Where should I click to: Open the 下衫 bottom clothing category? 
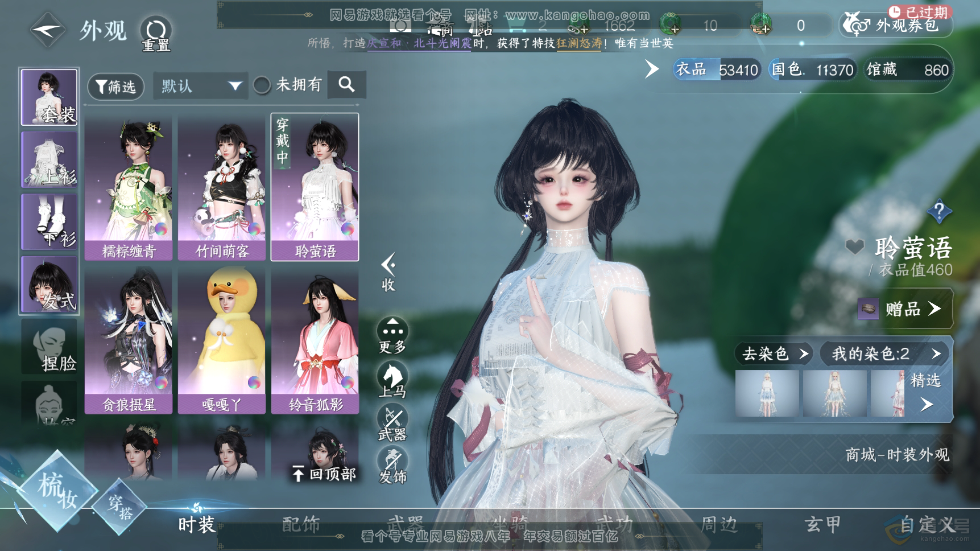point(49,221)
